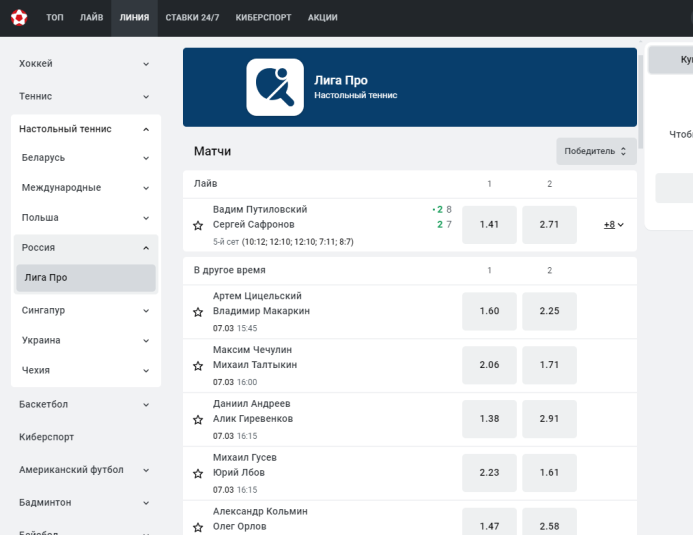This screenshot has width=693, height=535.
Task: Star the Цицельский vs Макаркин match
Action: (198, 312)
